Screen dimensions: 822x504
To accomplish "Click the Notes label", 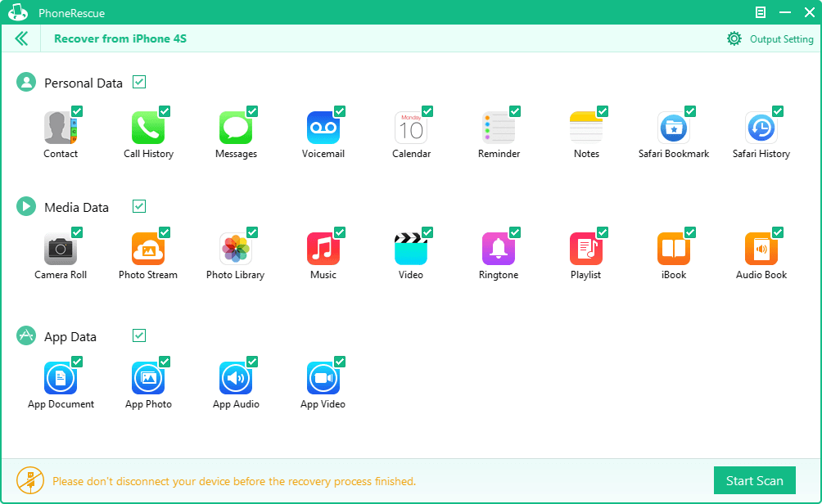I will (586, 154).
